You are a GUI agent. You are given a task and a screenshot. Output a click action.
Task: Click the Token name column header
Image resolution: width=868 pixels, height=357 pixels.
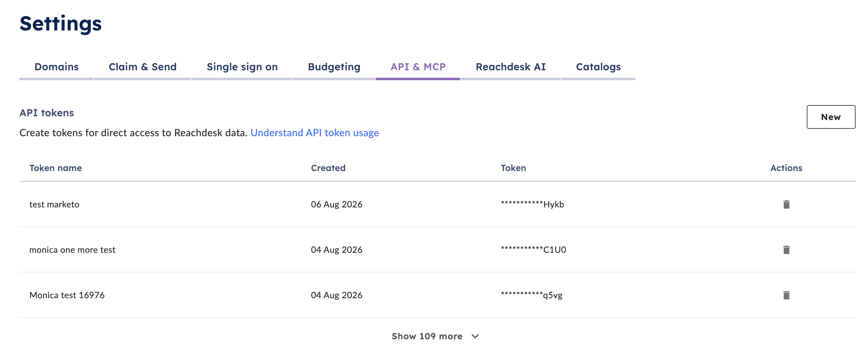pyautogui.click(x=56, y=168)
